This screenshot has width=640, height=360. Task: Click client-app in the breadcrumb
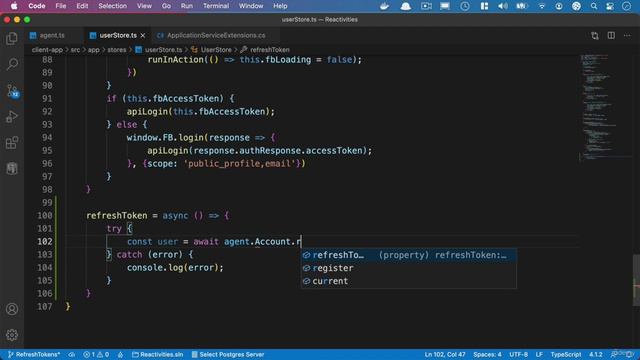click(47, 50)
